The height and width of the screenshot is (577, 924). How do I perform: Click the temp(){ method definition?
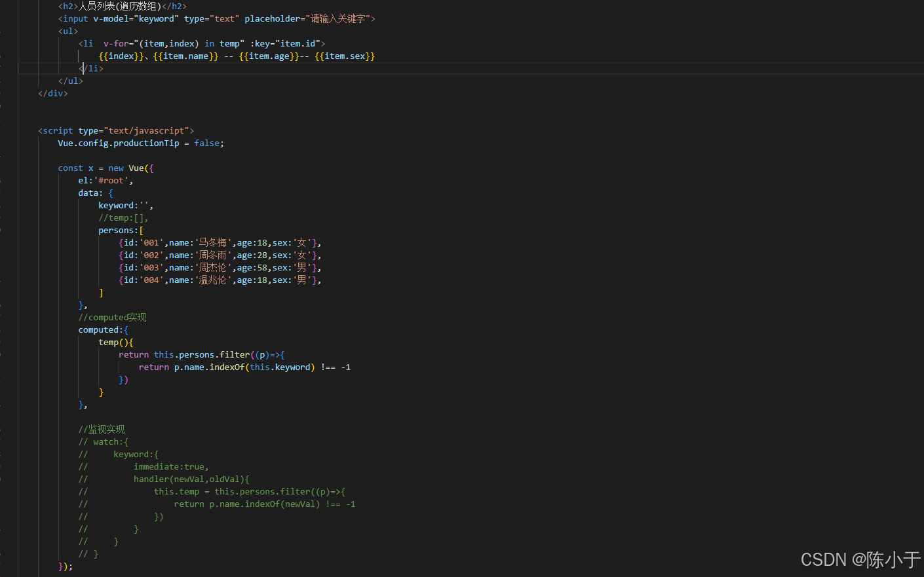[x=116, y=342]
